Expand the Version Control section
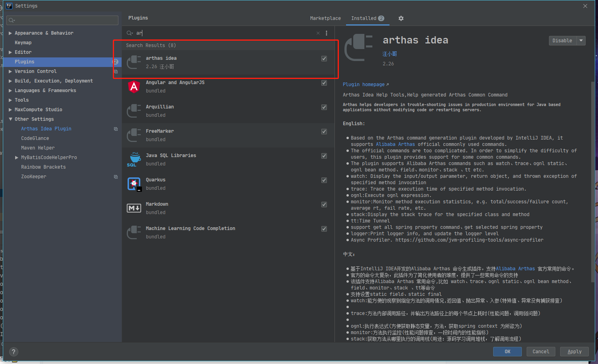 10,71
